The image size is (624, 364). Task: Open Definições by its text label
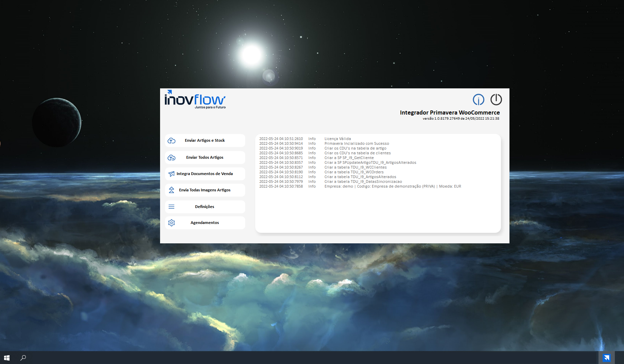pos(205,207)
